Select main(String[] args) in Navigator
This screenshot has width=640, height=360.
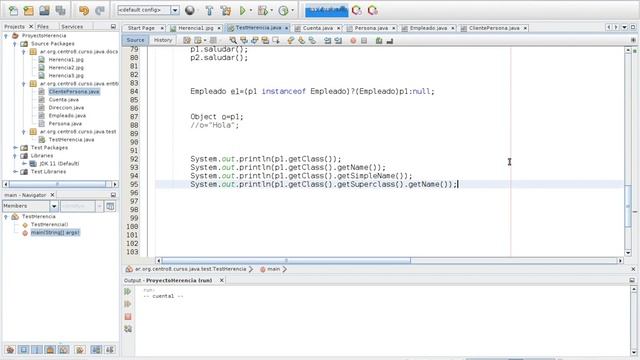click(x=55, y=233)
